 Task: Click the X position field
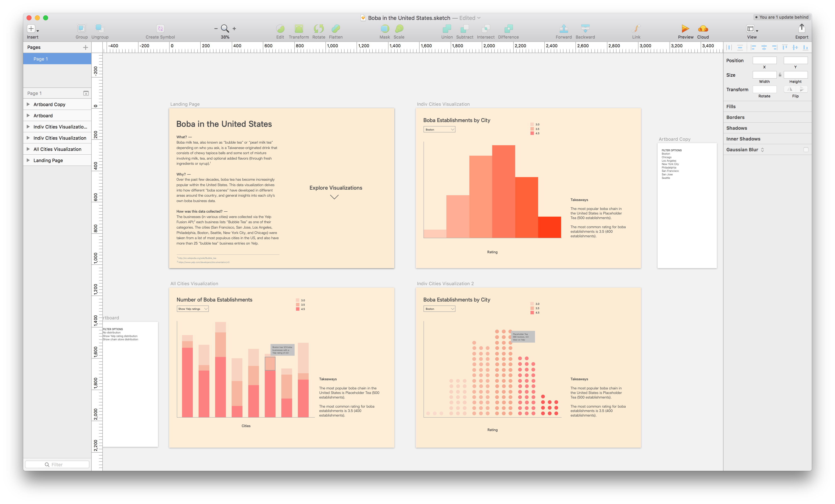764,60
